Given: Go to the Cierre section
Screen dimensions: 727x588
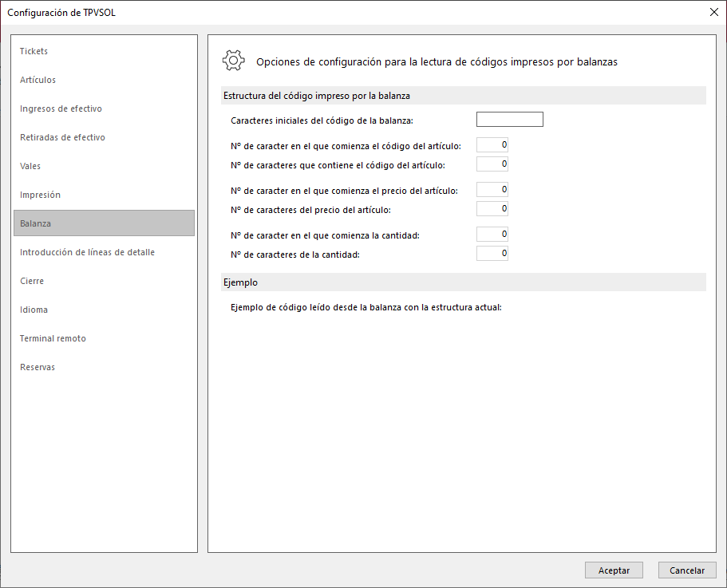Looking at the screenshot, I should (x=104, y=281).
